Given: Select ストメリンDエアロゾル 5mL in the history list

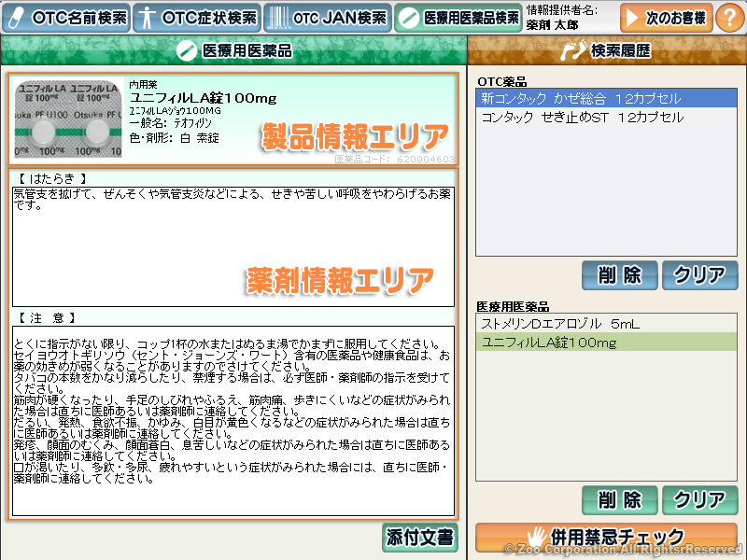Looking at the screenshot, I should (x=606, y=324).
